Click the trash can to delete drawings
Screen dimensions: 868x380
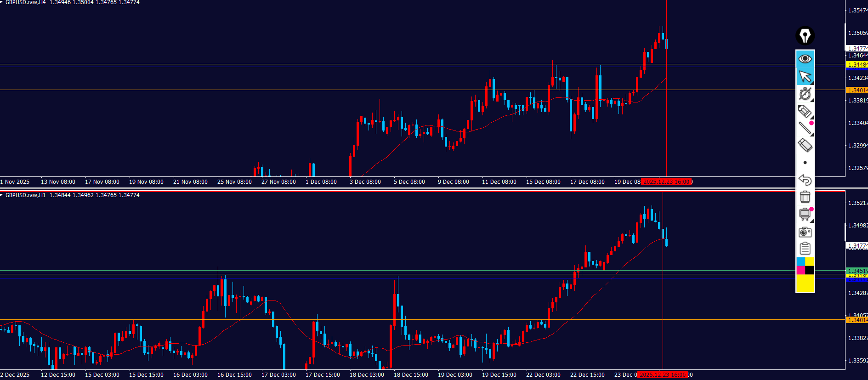[x=805, y=197]
